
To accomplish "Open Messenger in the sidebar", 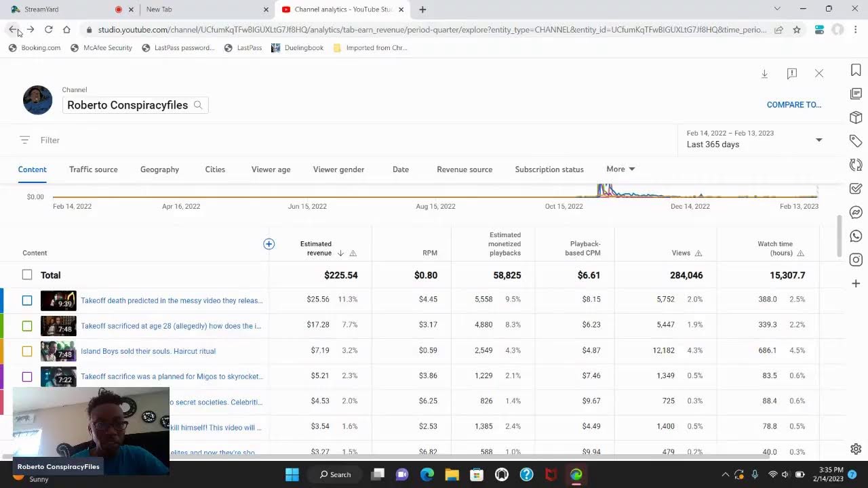I will [x=856, y=212].
